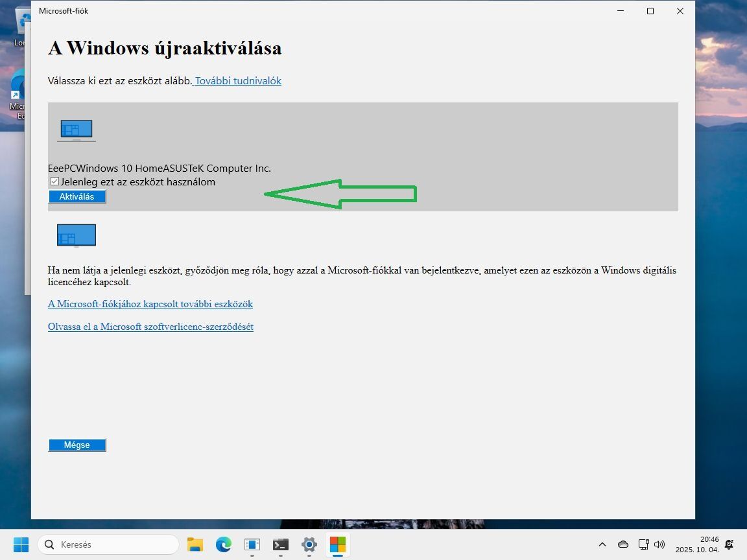Open the Windows Start menu

[21, 544]
